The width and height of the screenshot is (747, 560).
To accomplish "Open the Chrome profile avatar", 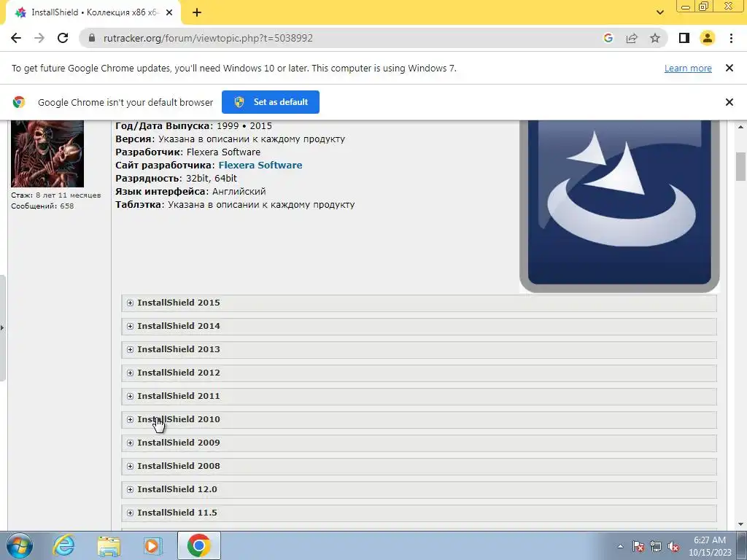I will [708, 38].
